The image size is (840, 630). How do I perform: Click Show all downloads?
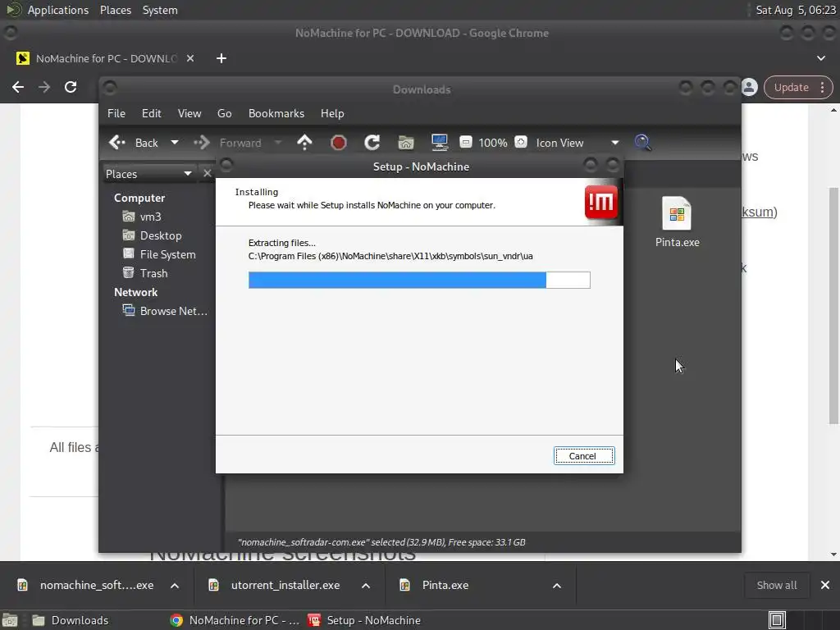(x=776, y=586)
